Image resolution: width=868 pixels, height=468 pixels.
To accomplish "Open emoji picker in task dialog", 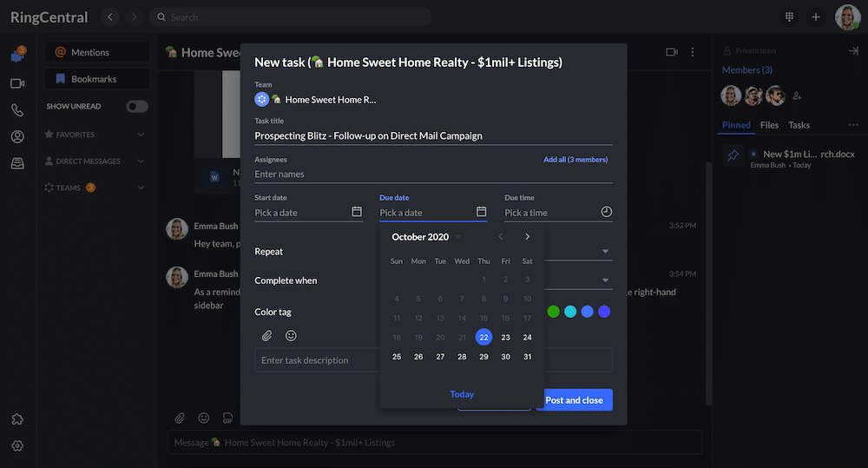I will [x=291, y=336].
